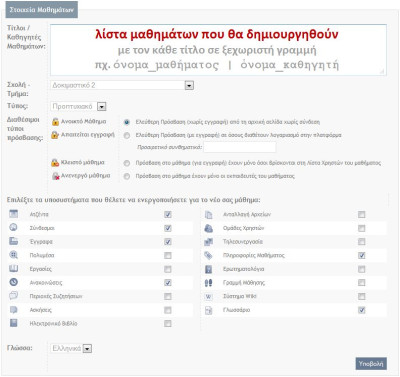Select the Ανενεργό μάθημα radio button

[127, 176]
